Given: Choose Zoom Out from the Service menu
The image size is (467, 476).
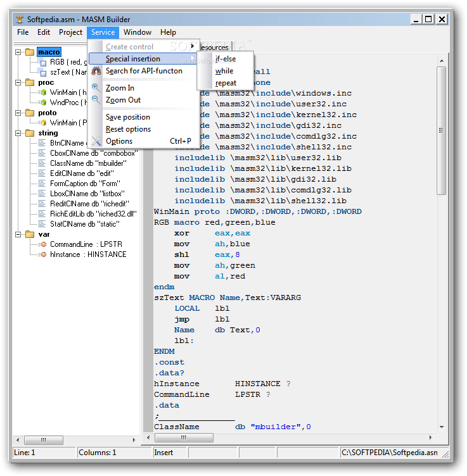Looking at the screenshot, I should (144, 100).
